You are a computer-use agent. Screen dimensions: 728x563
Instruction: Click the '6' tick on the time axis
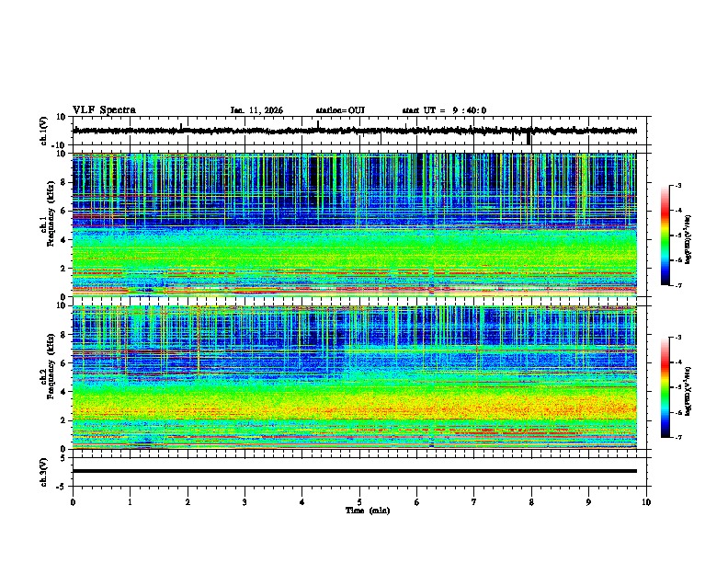[417, 502]
